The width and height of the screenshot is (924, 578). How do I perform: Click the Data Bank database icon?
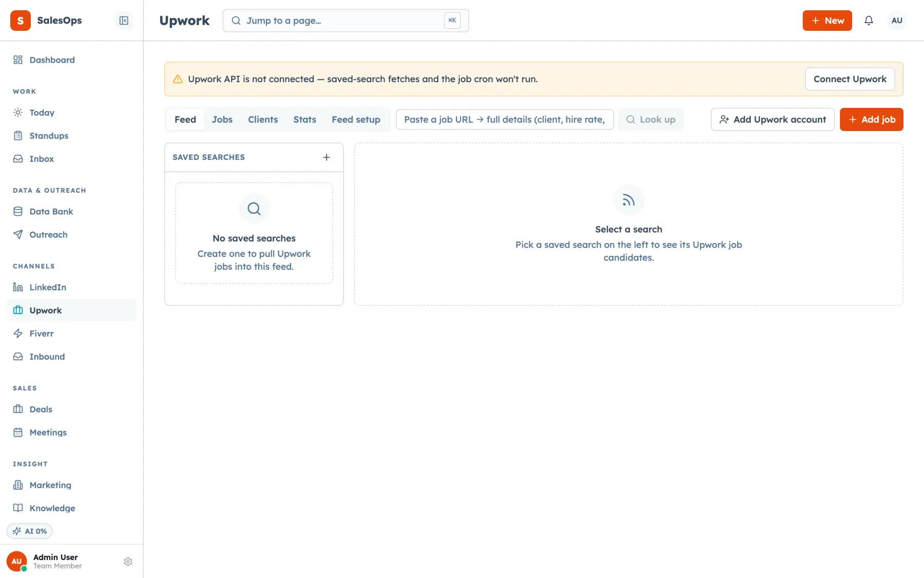coord(18,212)
